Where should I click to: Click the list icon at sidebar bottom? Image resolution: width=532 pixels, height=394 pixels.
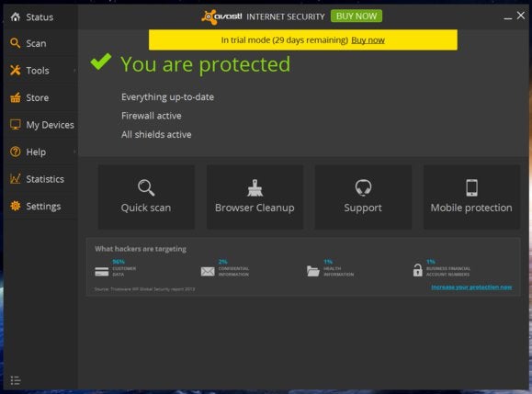[16, 380]
